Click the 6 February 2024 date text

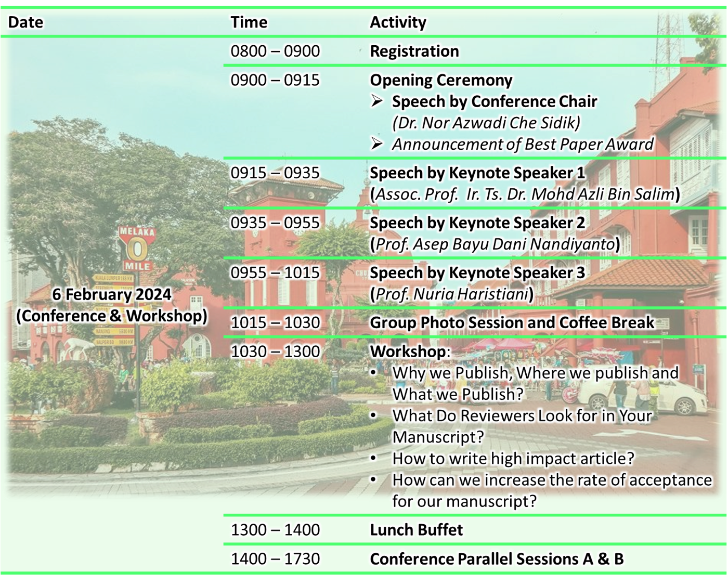click(x=112, y=294)
